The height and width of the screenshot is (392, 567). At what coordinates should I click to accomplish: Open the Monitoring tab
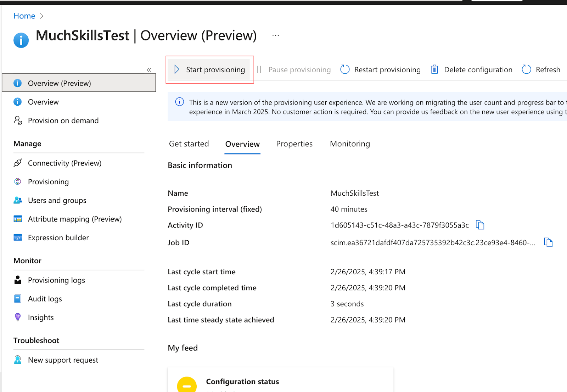point(350,144)
